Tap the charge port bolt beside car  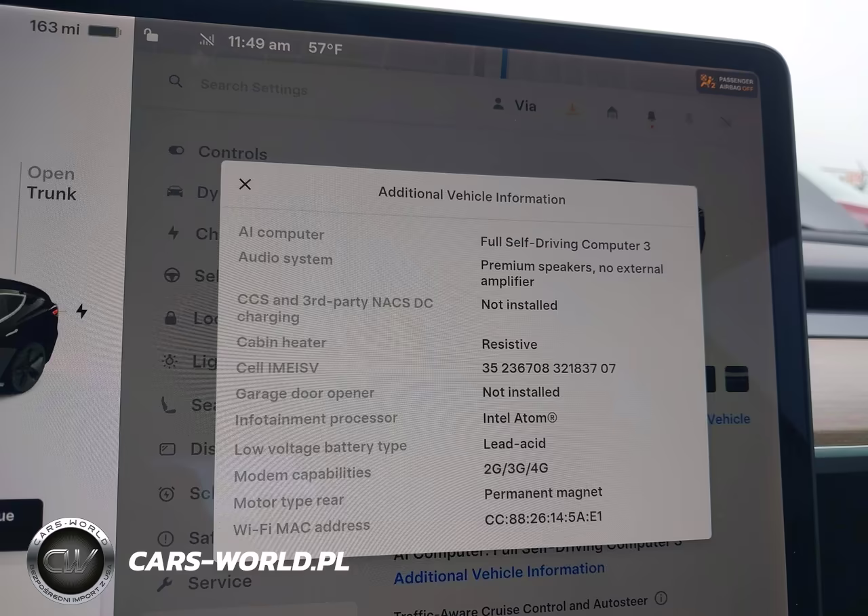[81, 311]
